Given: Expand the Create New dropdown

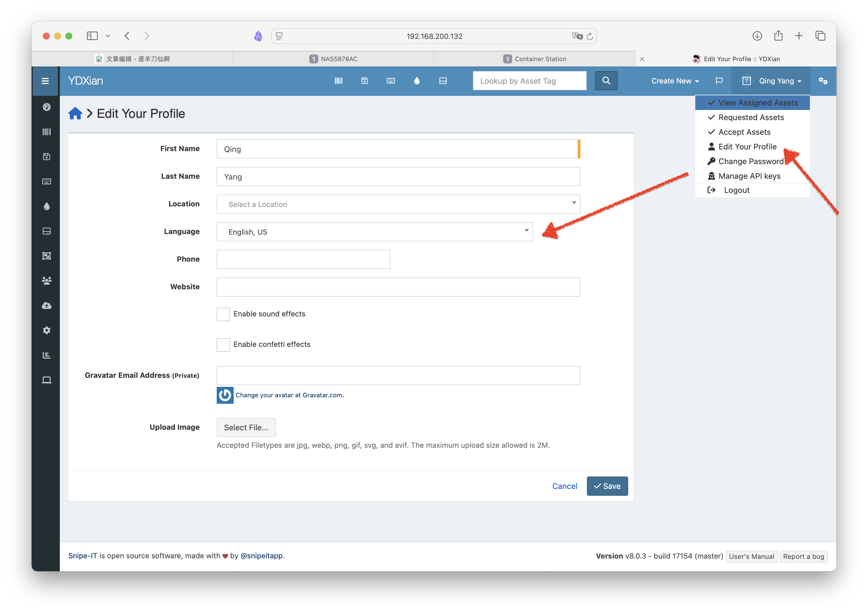Looking at the screenshot, I should coord(675,81).
